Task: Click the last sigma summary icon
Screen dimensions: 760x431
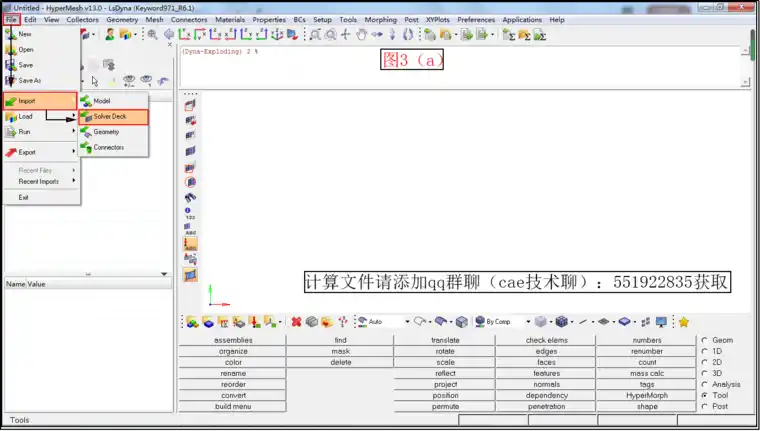Action: point(539,34)
